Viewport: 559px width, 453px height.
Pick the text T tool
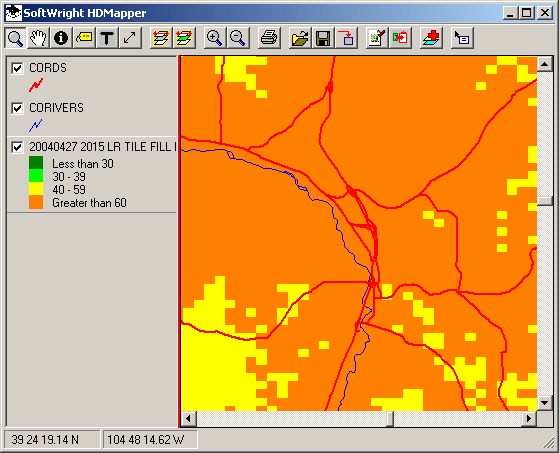pos(107,38)
